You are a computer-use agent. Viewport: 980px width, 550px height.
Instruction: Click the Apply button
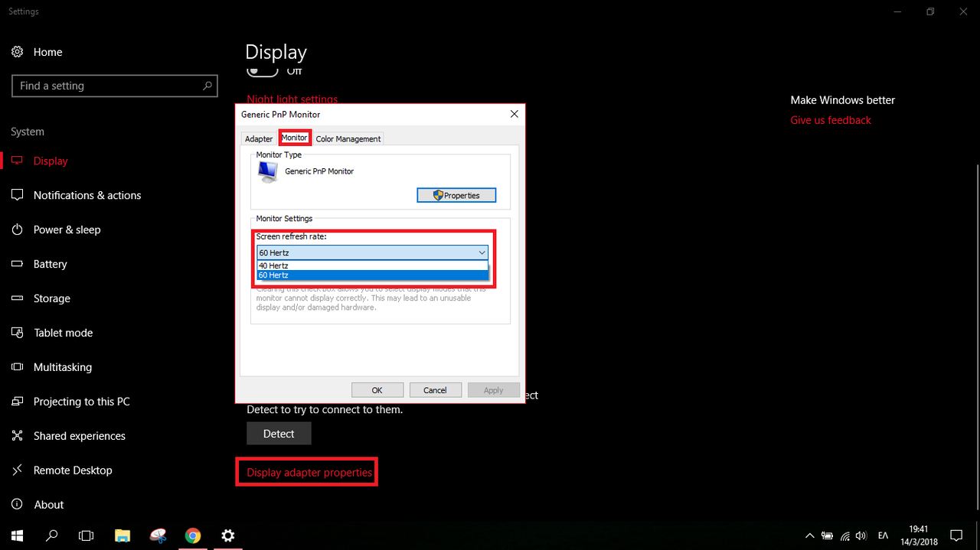coord(494,390)
